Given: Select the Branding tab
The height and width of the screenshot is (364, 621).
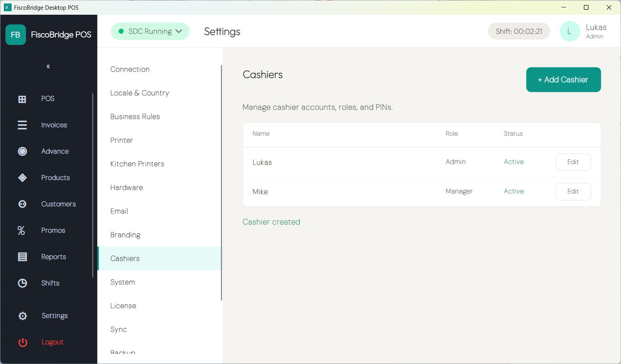Looking at the screenshot, I should (159, 235).
